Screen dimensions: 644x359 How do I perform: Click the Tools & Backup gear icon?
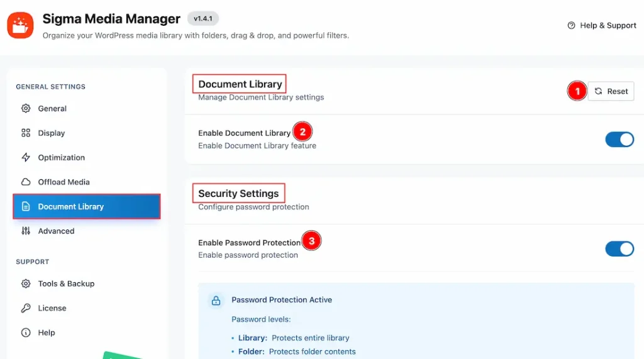[26, 284]
